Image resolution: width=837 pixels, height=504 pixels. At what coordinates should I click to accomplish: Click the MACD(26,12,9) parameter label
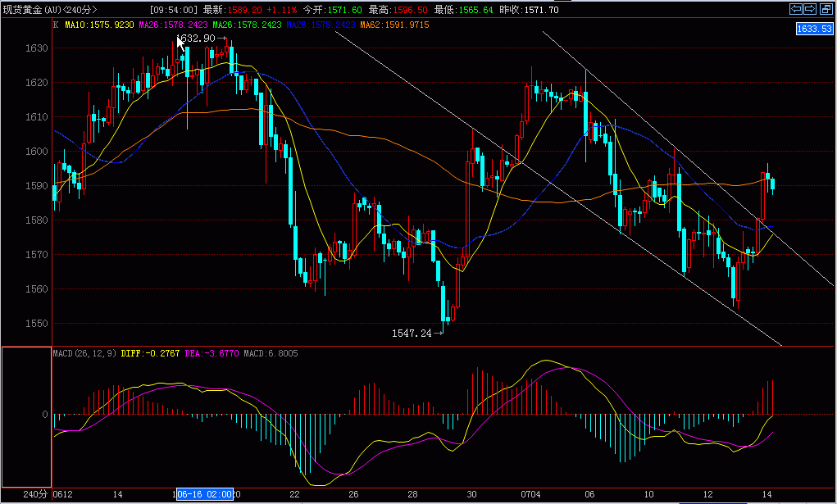click(x=84, y=353)
